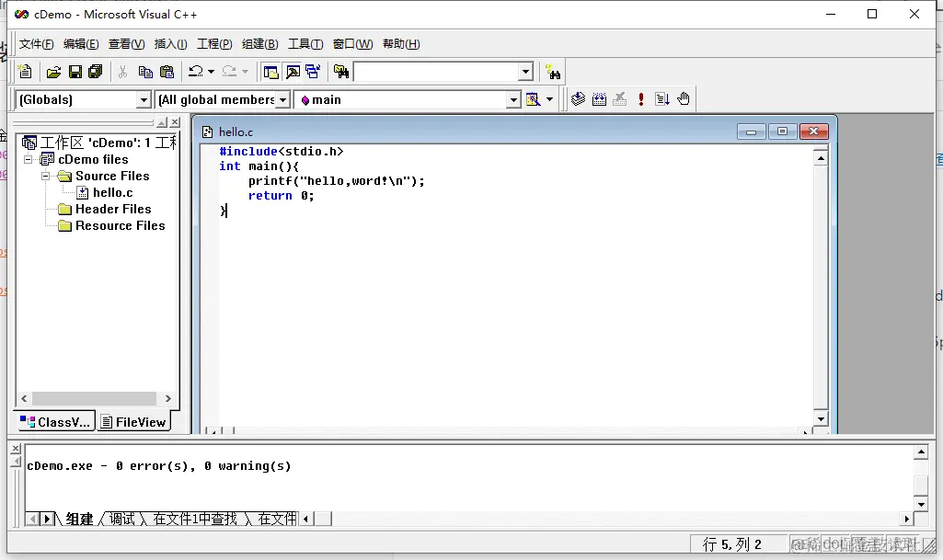Click the Save All icon
943x560 pixels.
tap(96, 72)
